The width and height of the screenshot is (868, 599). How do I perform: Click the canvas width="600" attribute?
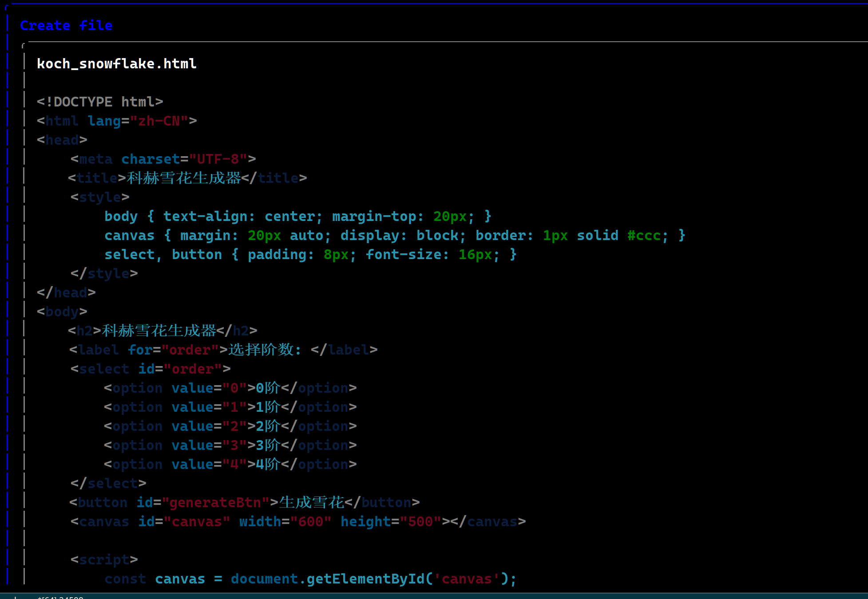point(285,522)
